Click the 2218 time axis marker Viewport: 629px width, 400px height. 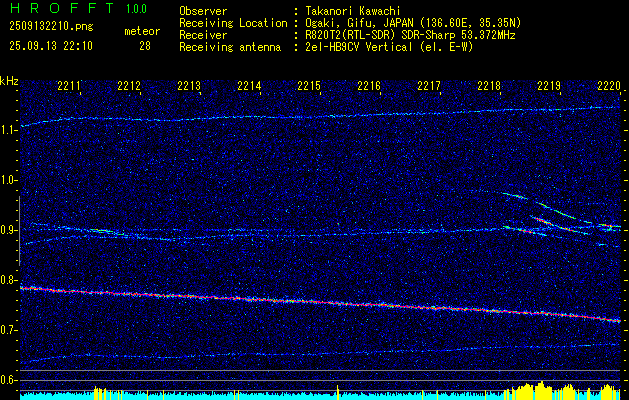coord(489,85)
